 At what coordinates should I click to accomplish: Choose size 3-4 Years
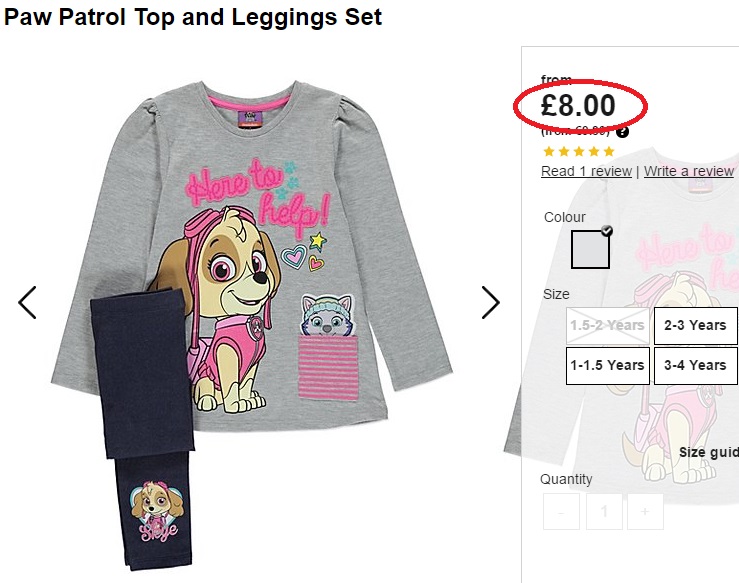(x=695, y=365)
